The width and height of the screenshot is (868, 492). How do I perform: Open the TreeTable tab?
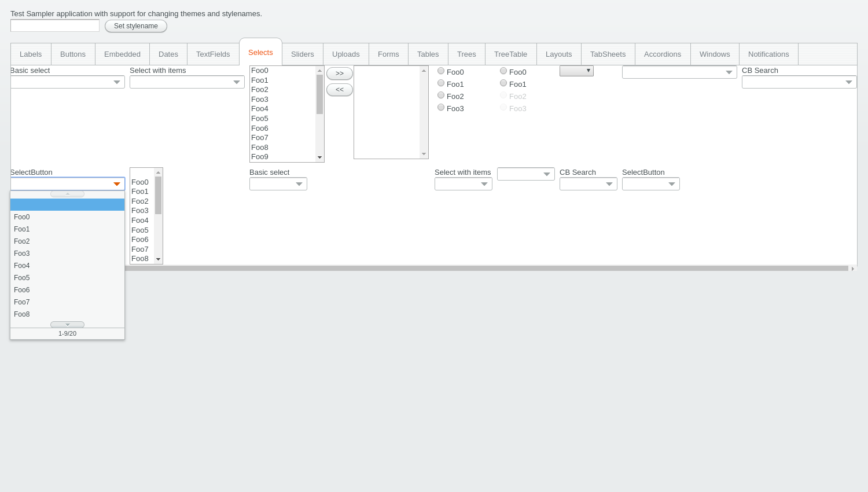(x=510, y=54)
